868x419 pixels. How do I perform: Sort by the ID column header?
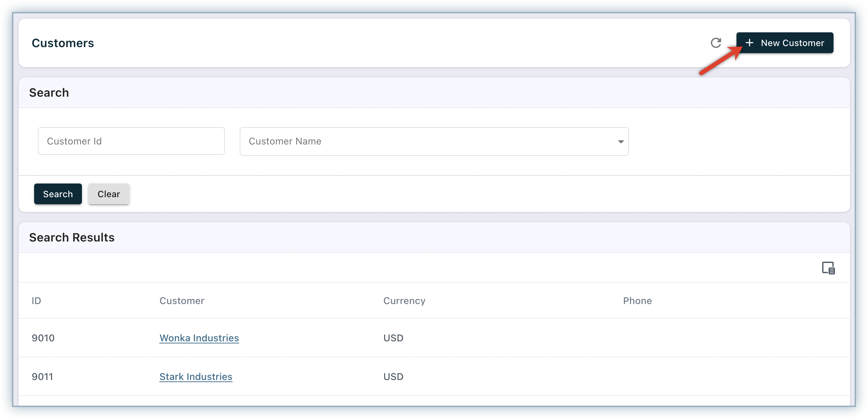coord(36,301)
